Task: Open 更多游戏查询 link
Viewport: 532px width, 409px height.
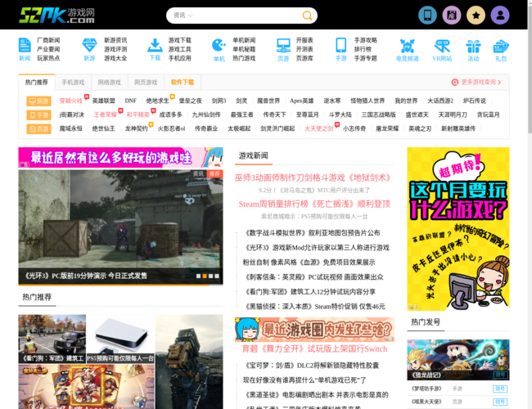Action: click(476, 82)
